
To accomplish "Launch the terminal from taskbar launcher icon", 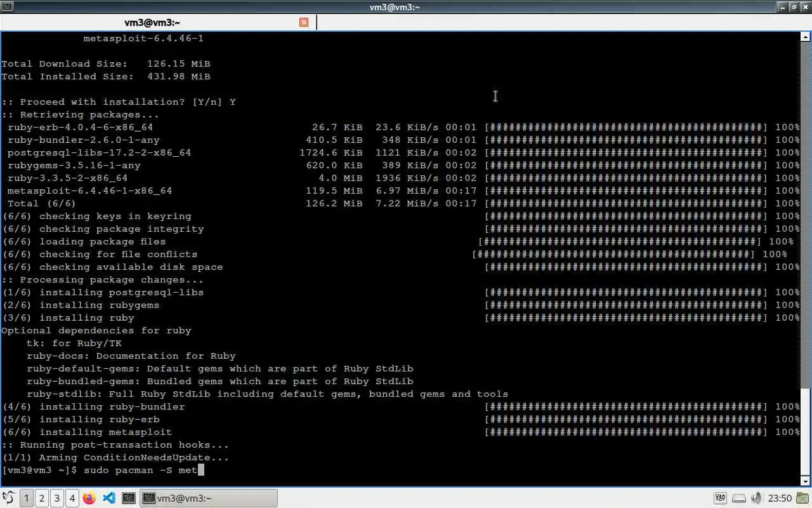I will point(128,498).
